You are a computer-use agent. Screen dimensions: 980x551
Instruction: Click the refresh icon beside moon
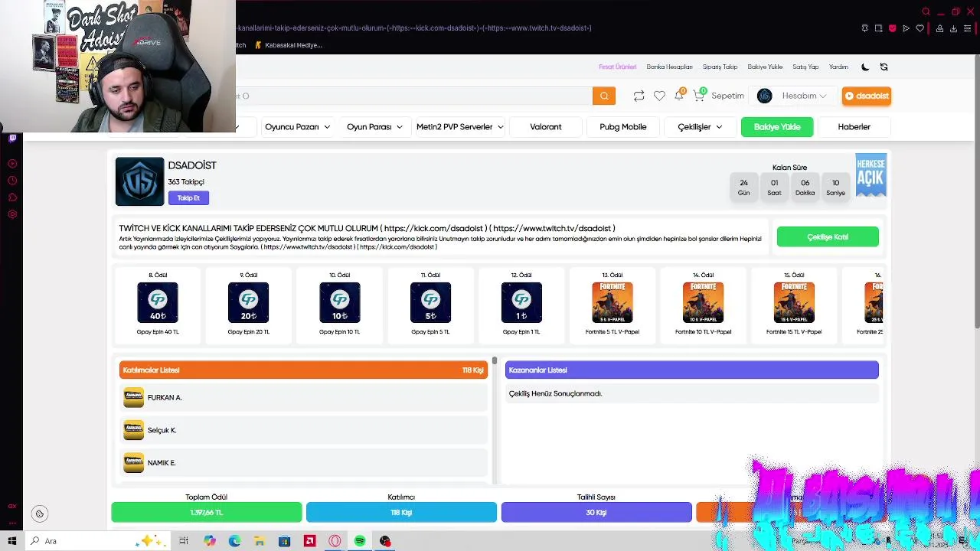pyautogui.click(x=884, y=67)
